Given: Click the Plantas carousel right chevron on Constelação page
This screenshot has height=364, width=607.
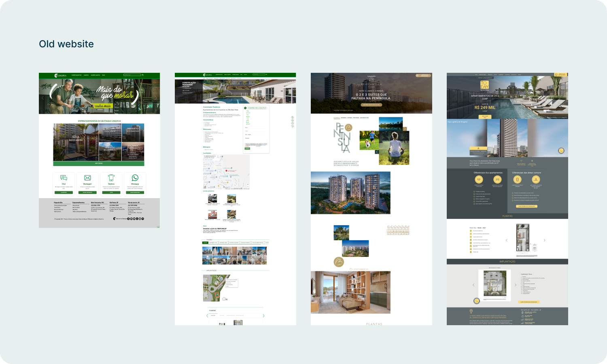Looking at the screenshot, I should (x=263, y=315).
